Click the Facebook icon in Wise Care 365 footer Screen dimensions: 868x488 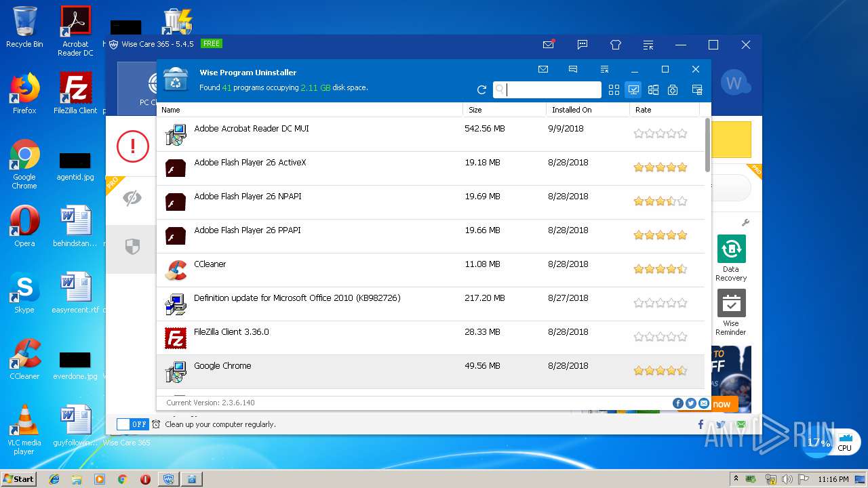[701, 424]
